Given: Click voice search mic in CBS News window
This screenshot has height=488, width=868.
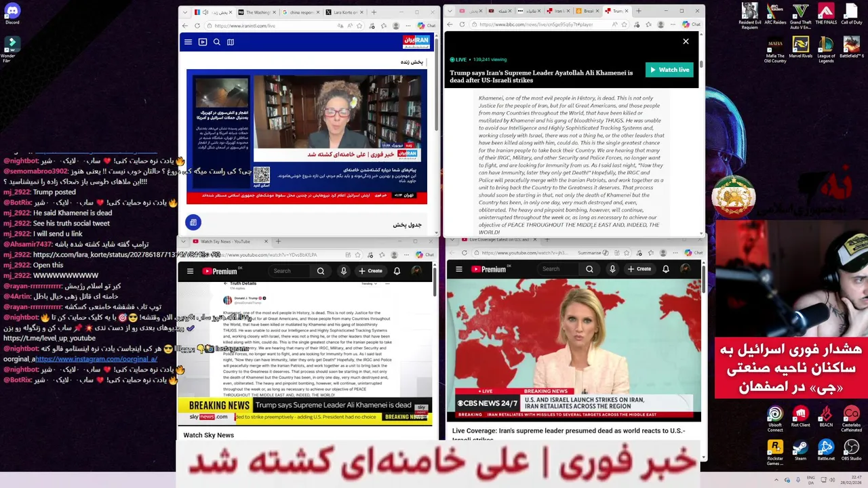Looking at the screenshot, I should click(x=612, y=269).
